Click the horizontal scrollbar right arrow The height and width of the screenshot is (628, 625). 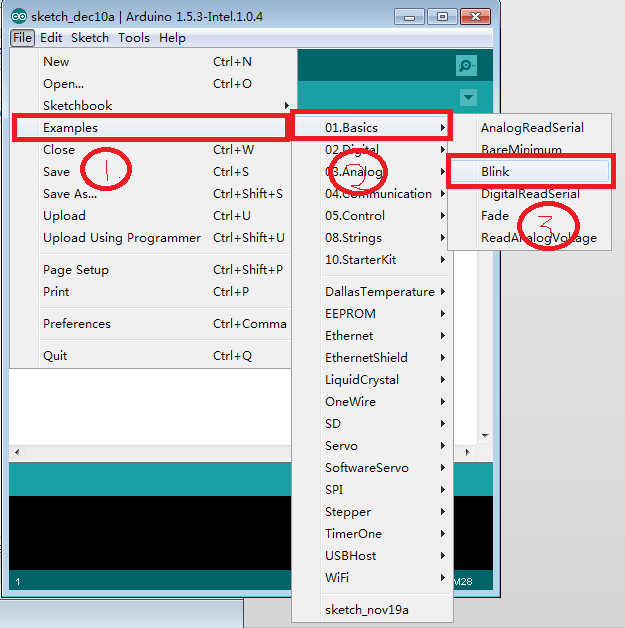tap(467, 453)
